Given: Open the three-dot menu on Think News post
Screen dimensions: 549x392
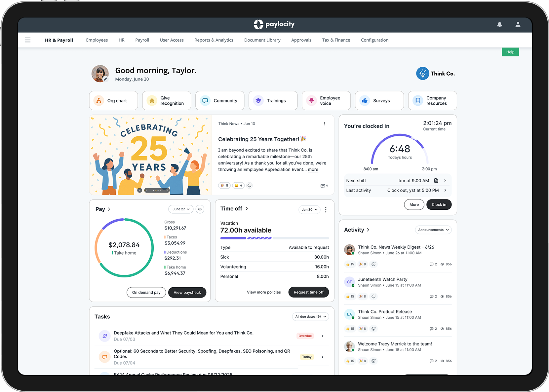Looking at the screenshot, I should tap(325, 124).
